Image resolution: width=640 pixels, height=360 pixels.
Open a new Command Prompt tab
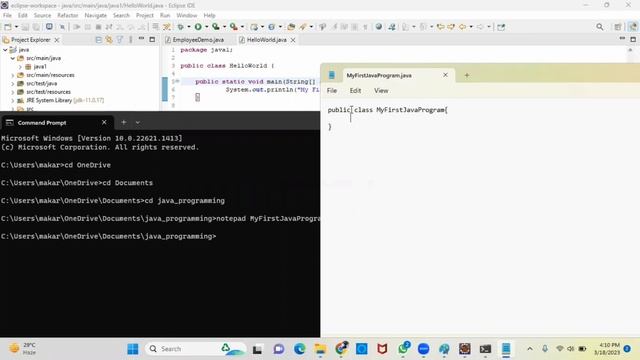click(x=124, y=122)
